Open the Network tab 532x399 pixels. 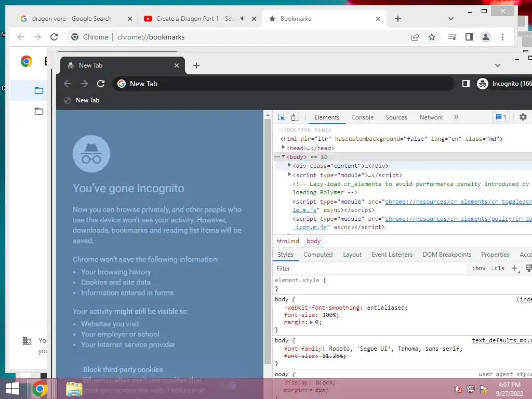pos(431,117)
